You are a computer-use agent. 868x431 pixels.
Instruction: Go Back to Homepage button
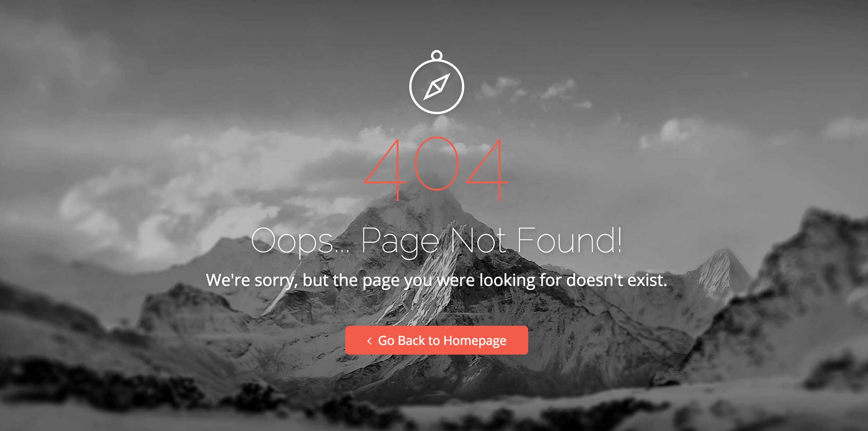(437, 340)
